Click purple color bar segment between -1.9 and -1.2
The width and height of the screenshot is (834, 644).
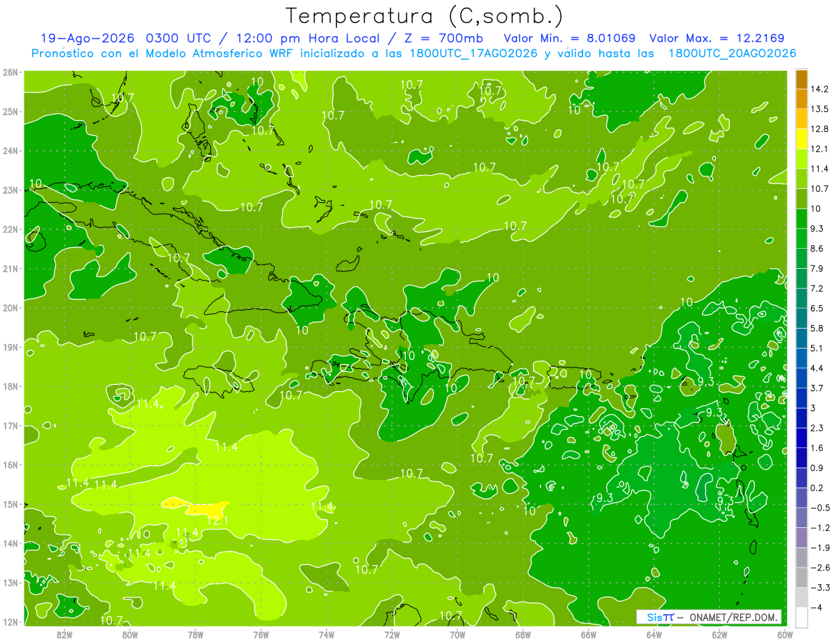coord(801,537)
